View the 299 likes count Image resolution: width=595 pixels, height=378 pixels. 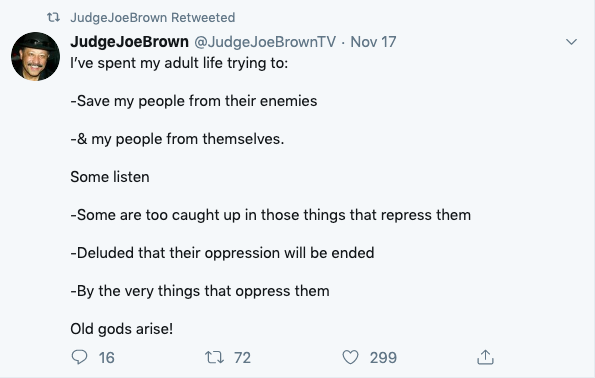pos(383,358)
